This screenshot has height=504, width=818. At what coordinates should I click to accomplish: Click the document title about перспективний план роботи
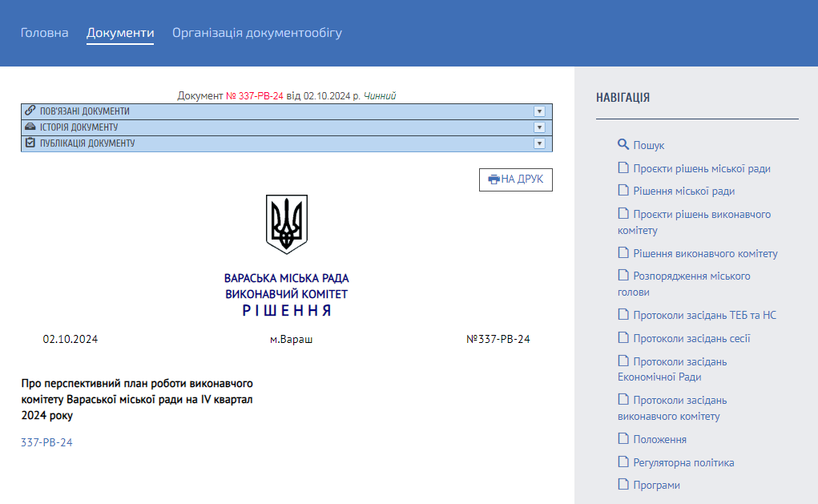(x=137, y=400)
